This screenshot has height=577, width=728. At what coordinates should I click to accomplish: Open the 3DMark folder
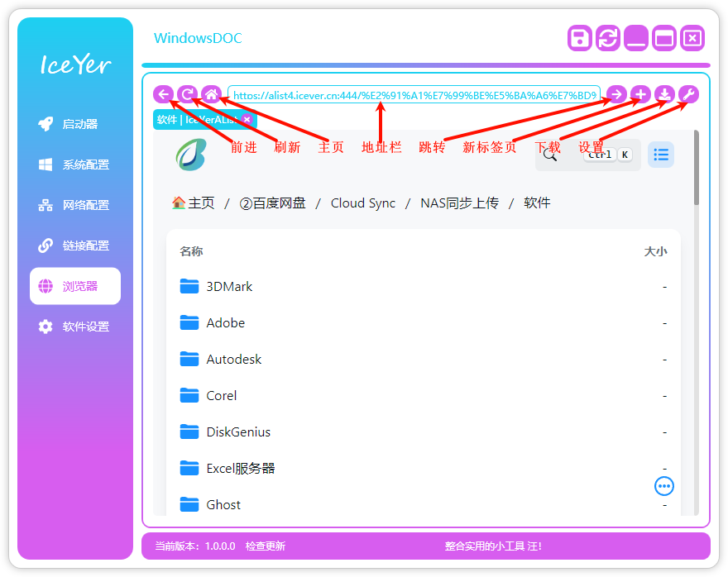[x=424, y=287]
